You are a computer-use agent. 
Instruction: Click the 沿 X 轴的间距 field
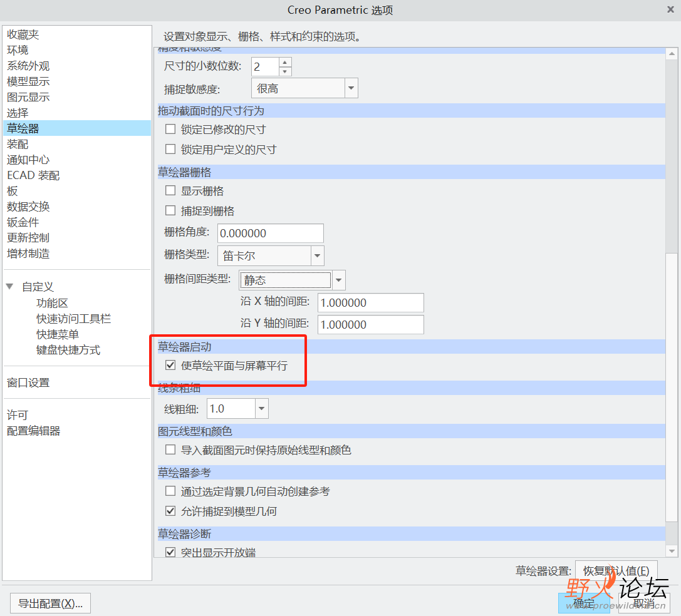(371, 302)
